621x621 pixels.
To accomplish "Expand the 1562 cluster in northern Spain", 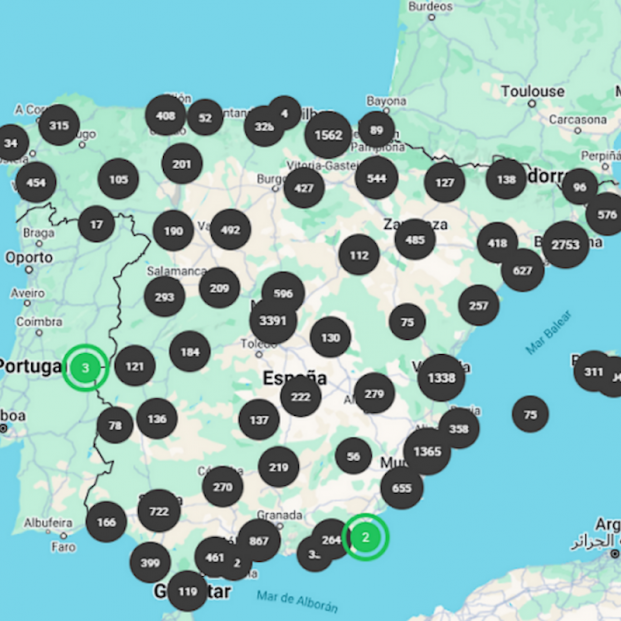I will [x=328, y=135].
